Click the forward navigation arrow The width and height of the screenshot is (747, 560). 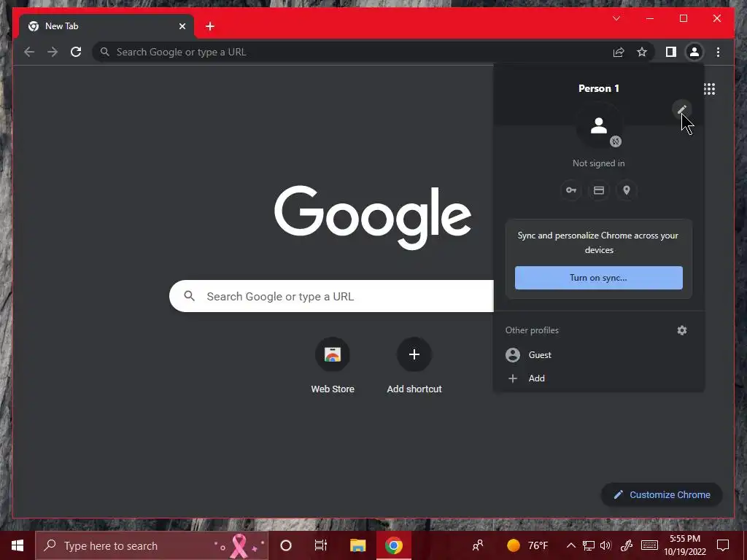point(53,52)
